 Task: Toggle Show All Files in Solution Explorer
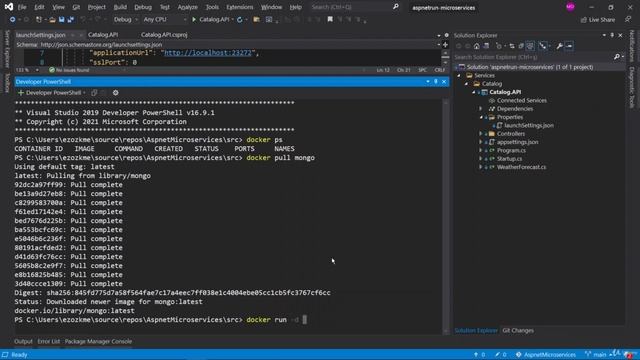[530, 46]
